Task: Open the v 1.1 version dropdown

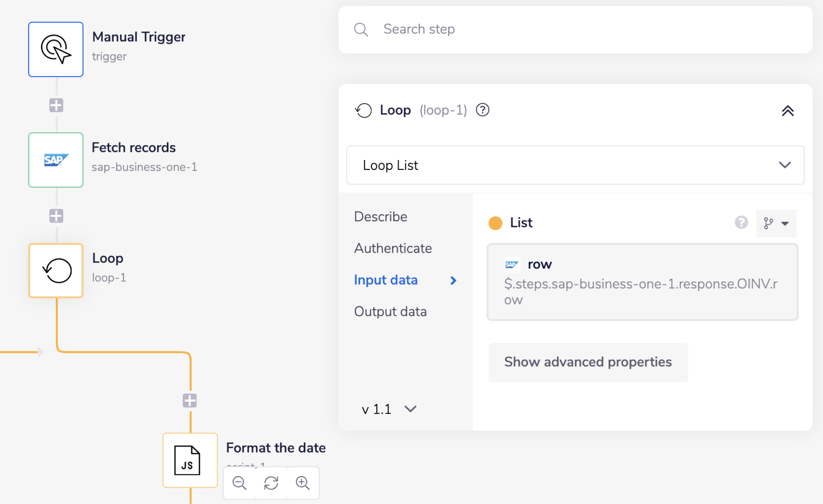Action: pos(389,409)
